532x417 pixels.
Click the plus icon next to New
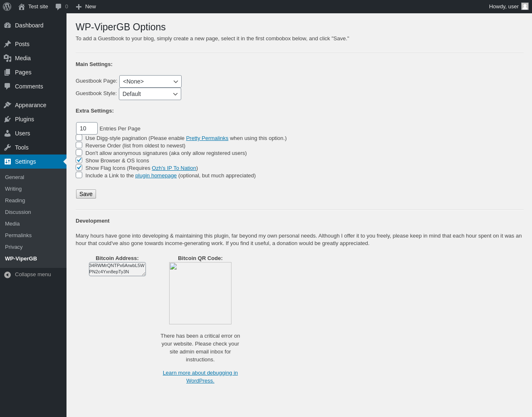coord(79,7)
